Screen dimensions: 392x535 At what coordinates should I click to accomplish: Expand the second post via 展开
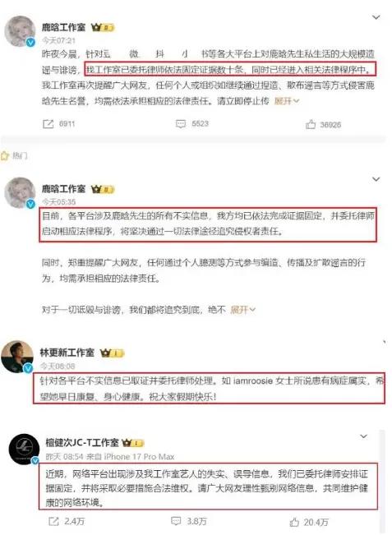[x=243, y=310]
